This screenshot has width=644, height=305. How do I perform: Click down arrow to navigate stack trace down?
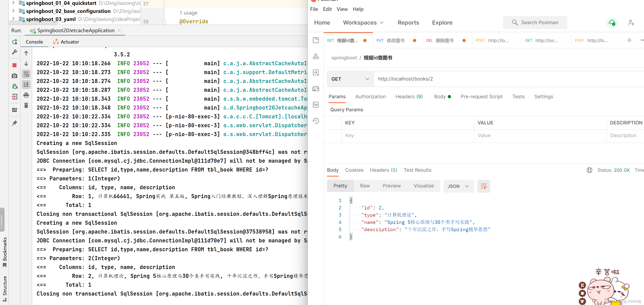[x=26, y=64]
